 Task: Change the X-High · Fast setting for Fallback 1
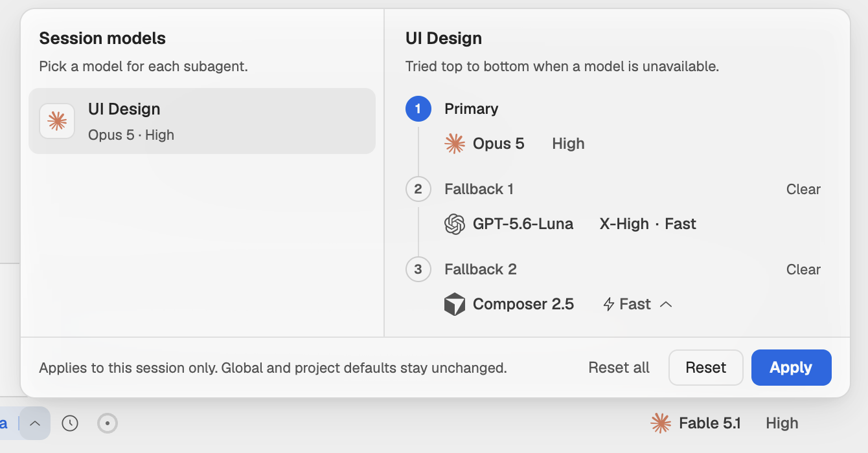[x=648, y=224]
